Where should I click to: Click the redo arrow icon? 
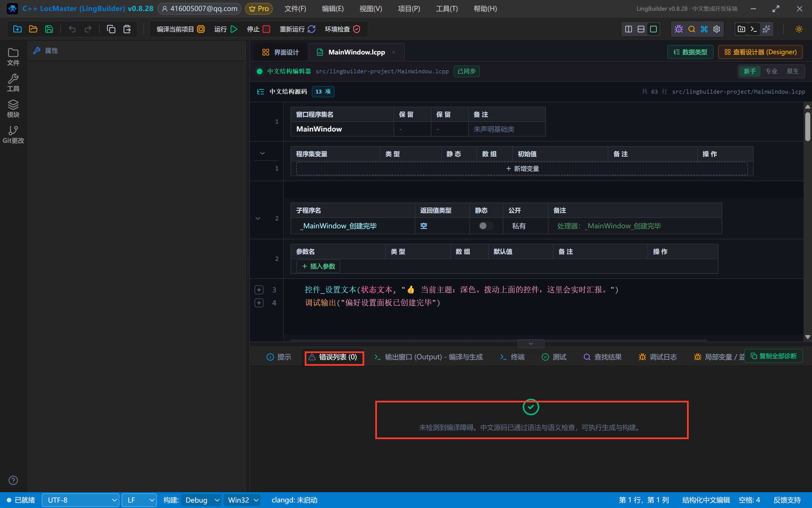(x=88, y=29)
